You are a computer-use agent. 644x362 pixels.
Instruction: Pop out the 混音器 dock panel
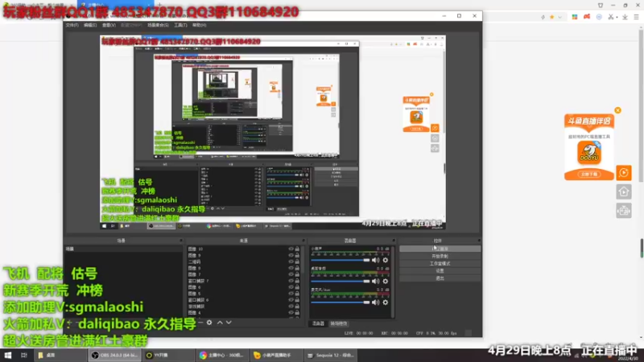(x=394, y=241)
